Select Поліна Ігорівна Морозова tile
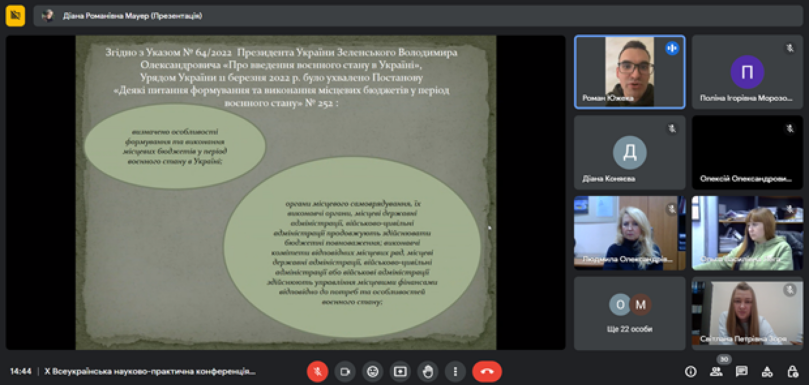 pyautogui.click(x=747, y=72)
